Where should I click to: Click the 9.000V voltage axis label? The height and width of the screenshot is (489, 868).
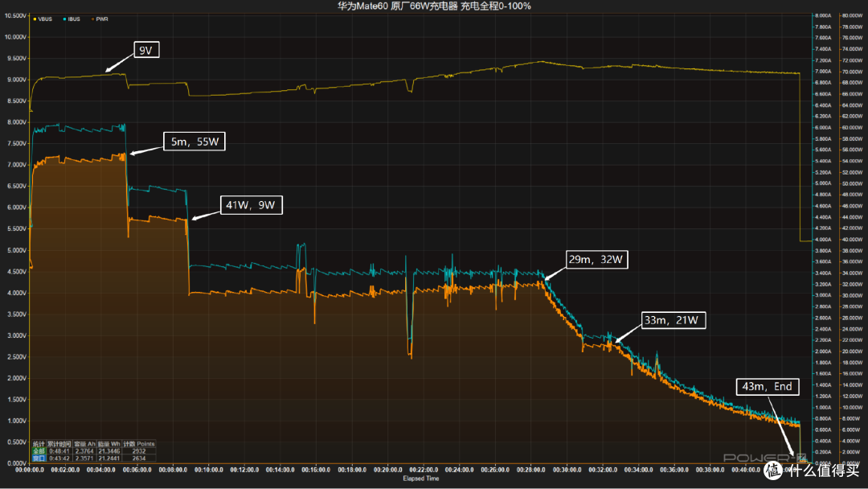pos(16,79)
